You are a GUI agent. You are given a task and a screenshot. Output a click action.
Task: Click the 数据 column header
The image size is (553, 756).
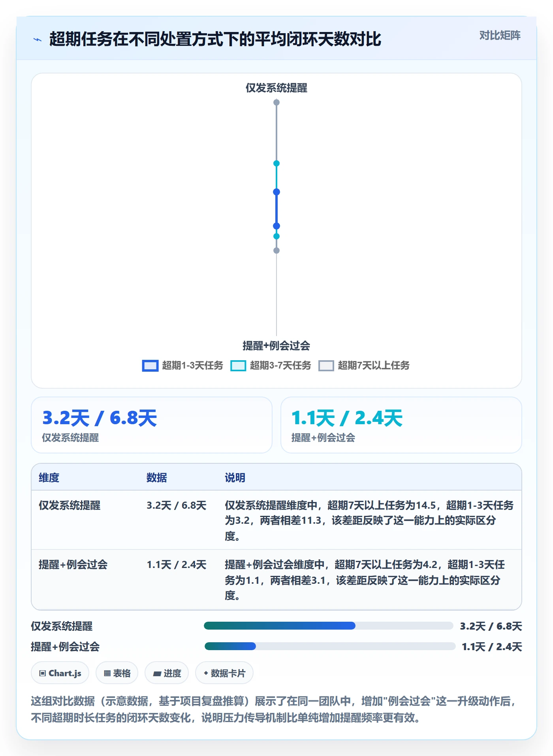(157, 478)
